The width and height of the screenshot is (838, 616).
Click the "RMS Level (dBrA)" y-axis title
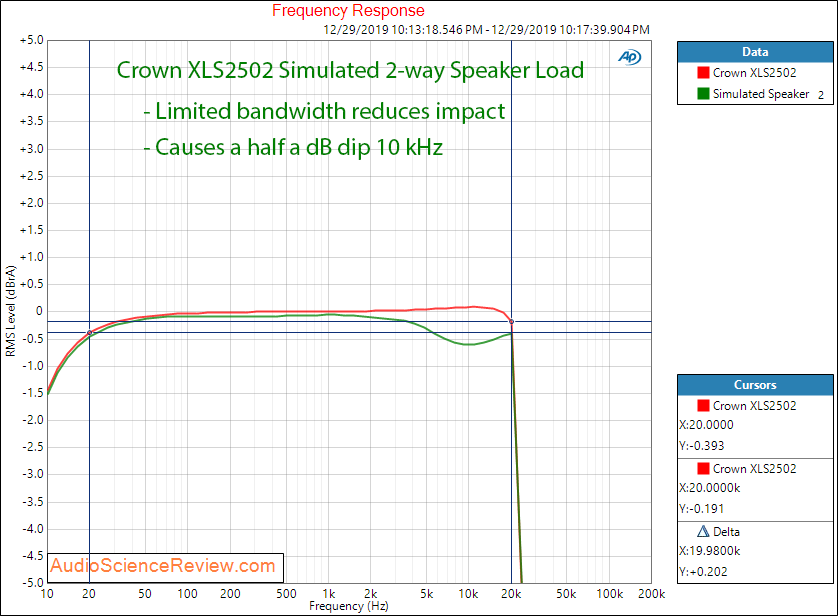click(x=11, y=310)
